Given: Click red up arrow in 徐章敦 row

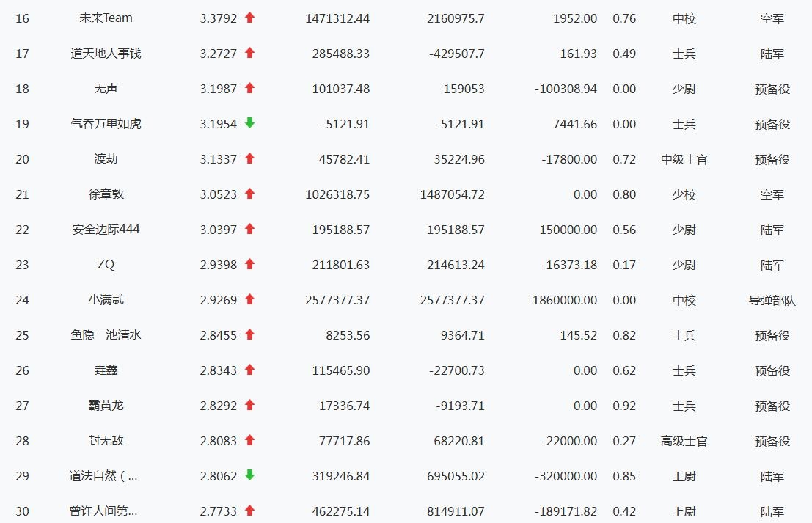Looking at the screenshot, I should 249,194.
